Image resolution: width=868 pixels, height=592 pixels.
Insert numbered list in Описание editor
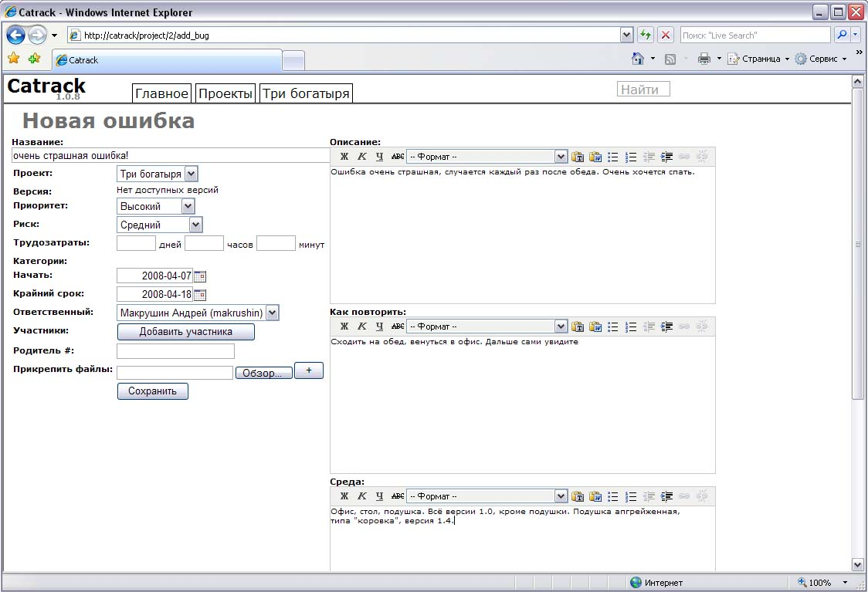coord(630,157)
